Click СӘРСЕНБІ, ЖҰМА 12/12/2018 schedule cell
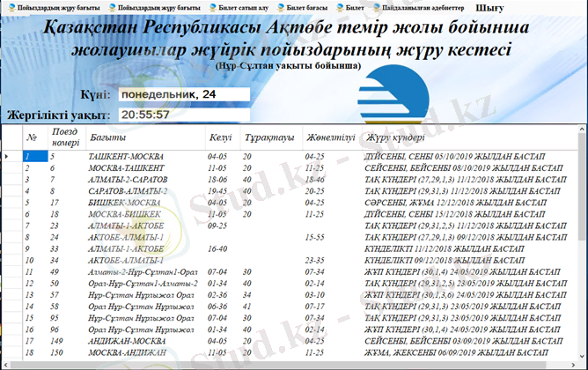Viewport: 588px width, 370px height. [x=469, y=203]
